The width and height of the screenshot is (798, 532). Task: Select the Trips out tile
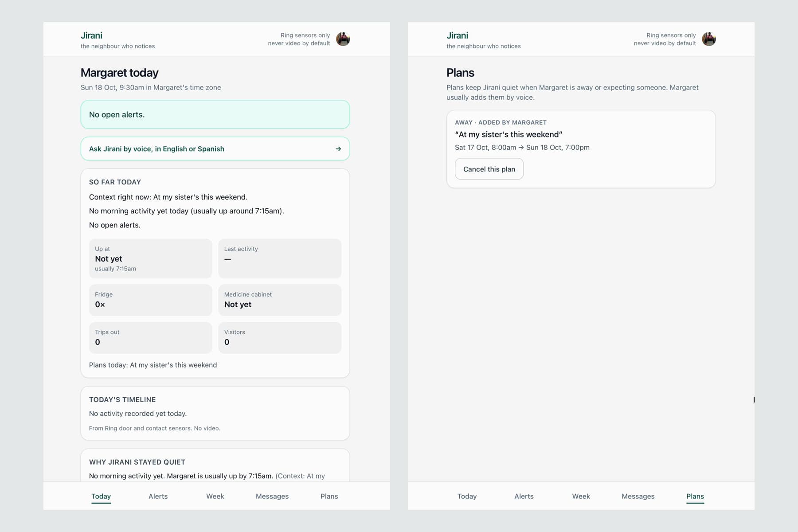tap(150, 338)
